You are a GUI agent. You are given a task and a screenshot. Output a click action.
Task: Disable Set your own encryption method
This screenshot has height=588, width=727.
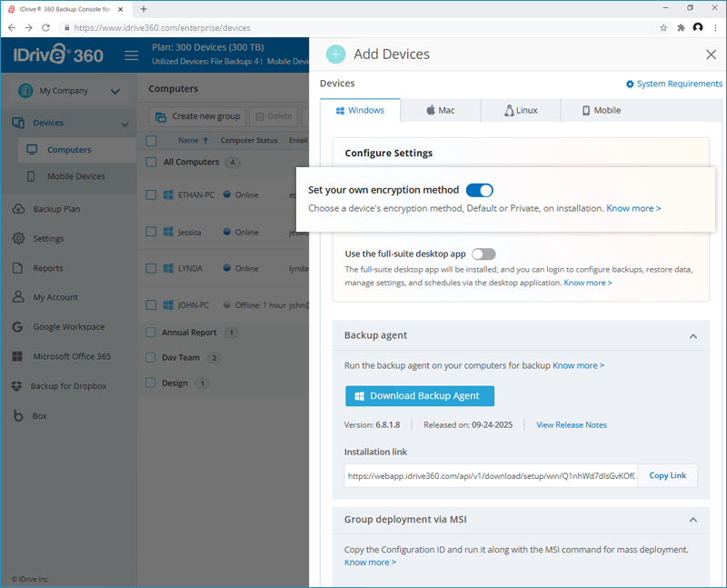(x=479, y=190)
